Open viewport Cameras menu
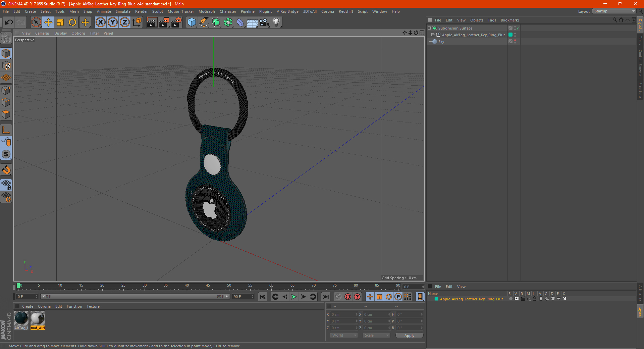 click(x=42, y=33)
